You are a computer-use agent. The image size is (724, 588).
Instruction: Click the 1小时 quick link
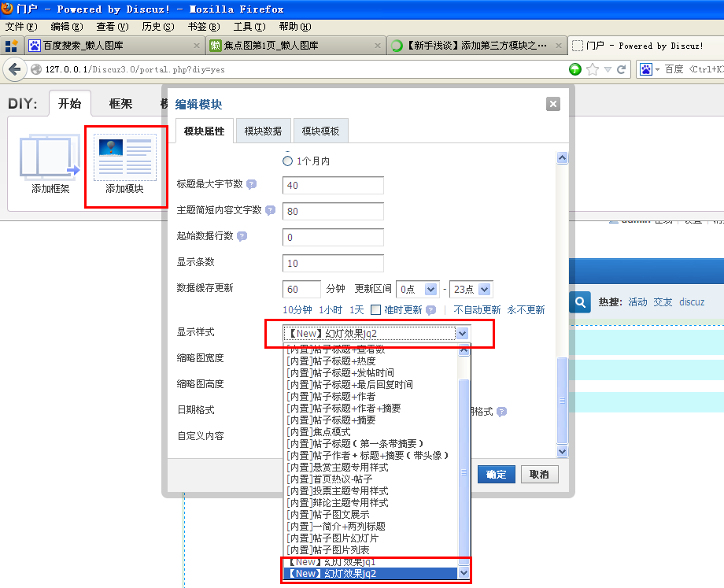click(x=331, y=310)
